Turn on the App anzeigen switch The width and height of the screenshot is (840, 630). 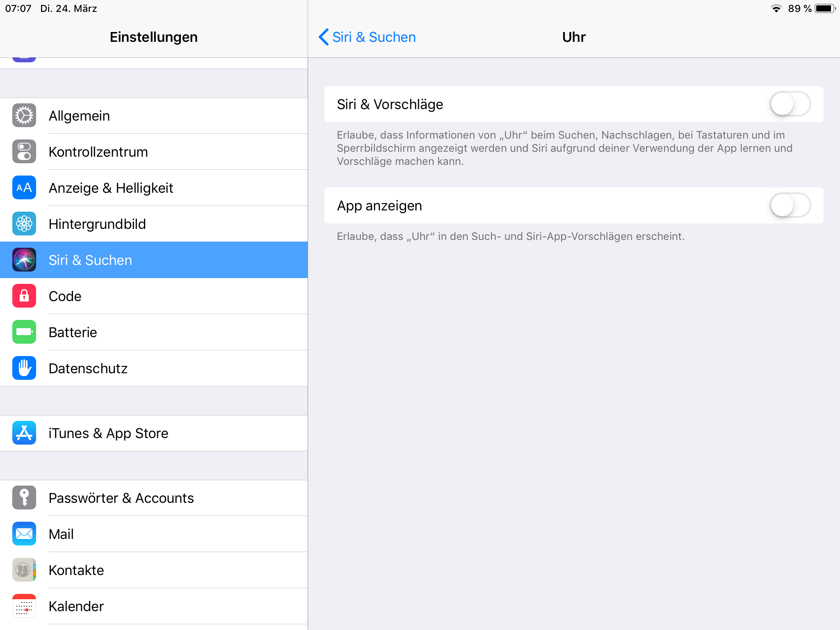[x=790, y=205]
